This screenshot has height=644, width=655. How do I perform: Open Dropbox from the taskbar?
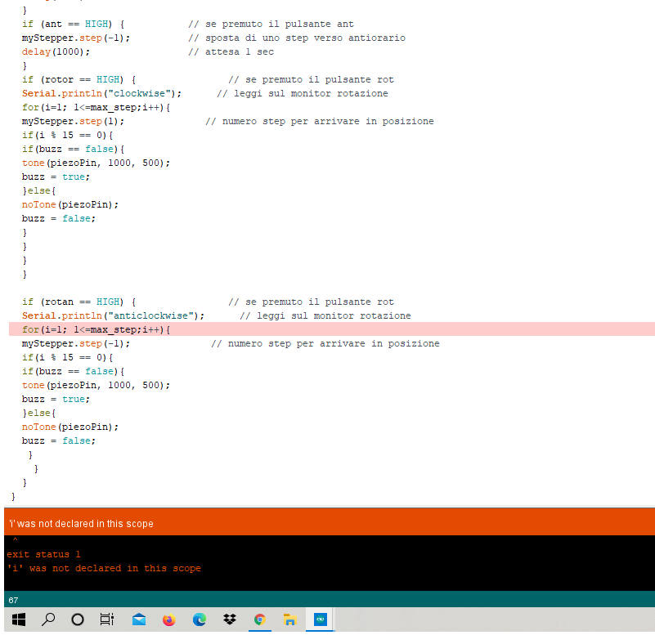pos(230,619)
